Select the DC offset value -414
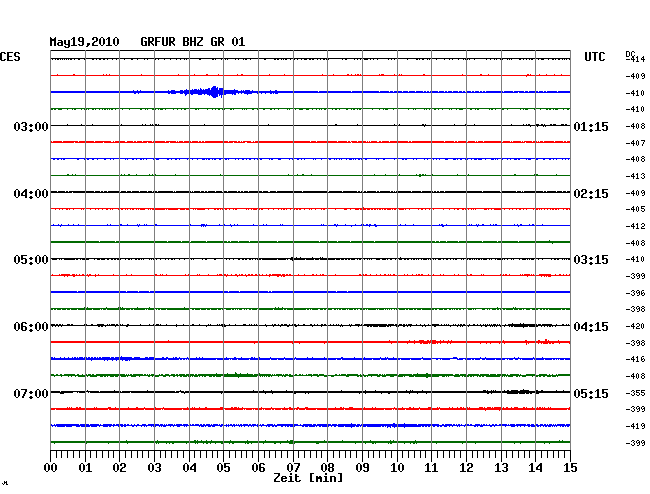650x494 pixels. click(x=636, y=59)
